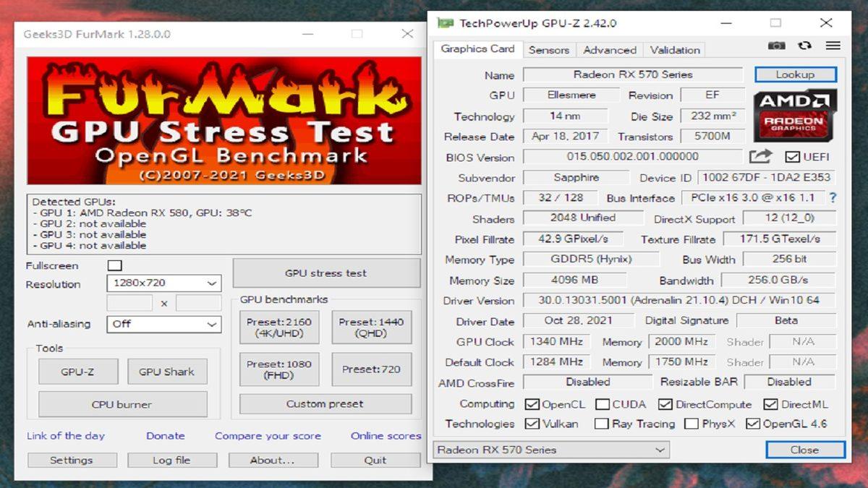Expand the Anti-aliasing dropdown
The width and height of the screenshot is (868, 488).
tap(163, 324)
